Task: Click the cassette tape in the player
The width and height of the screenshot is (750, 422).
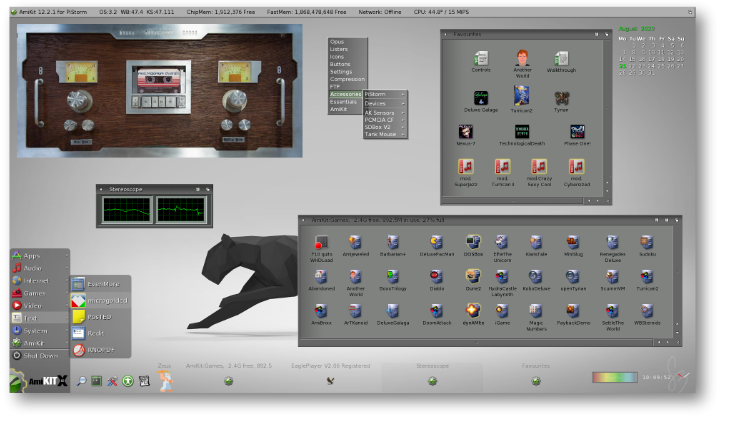Action: [159, 80]
